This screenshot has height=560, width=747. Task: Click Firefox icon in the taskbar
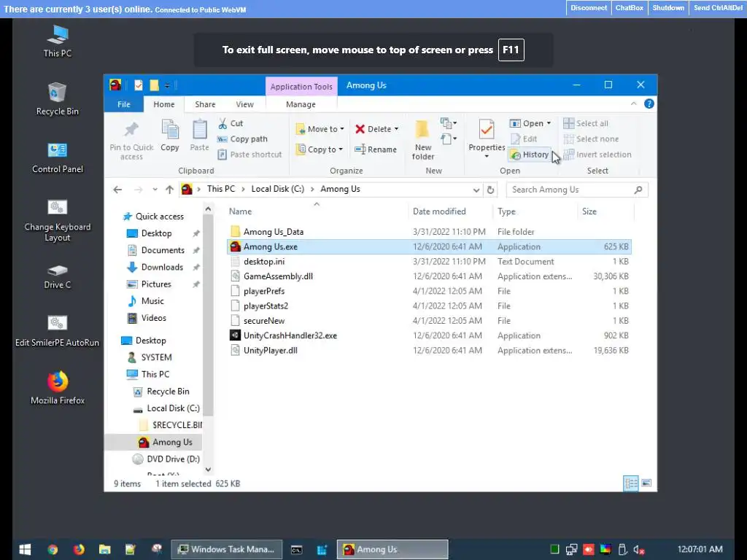pos(79,549)
